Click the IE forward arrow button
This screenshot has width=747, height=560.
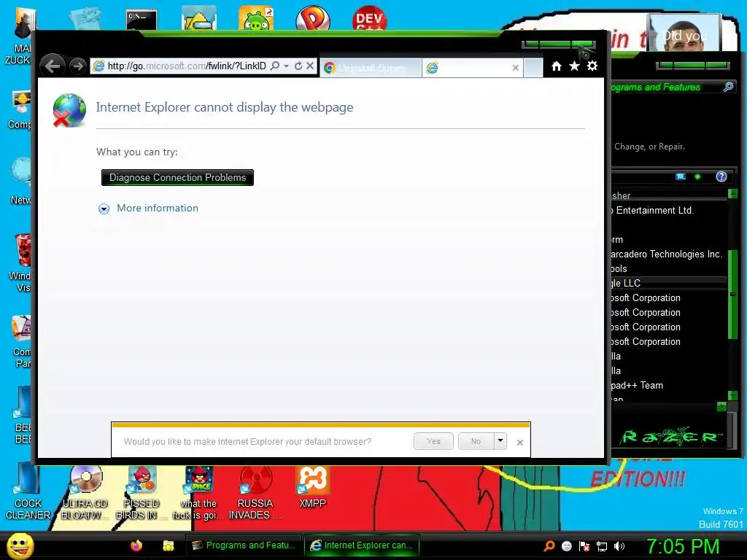point(77,66)
